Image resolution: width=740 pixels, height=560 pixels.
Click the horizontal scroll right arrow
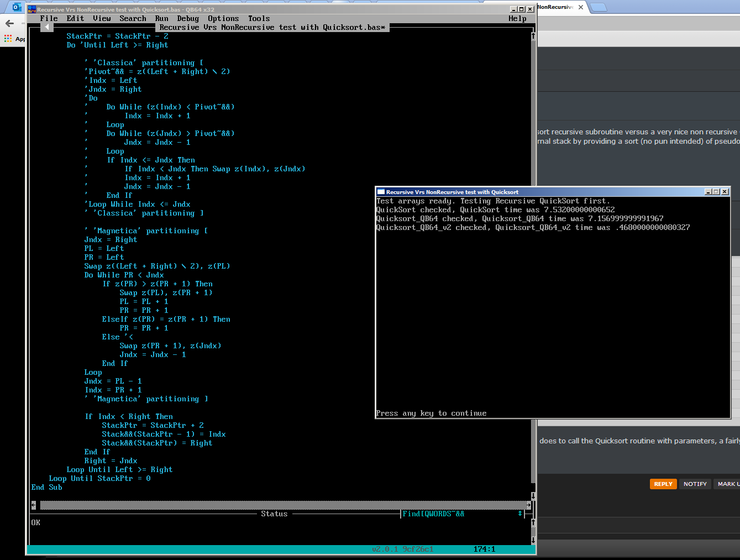tap(528, 505)
